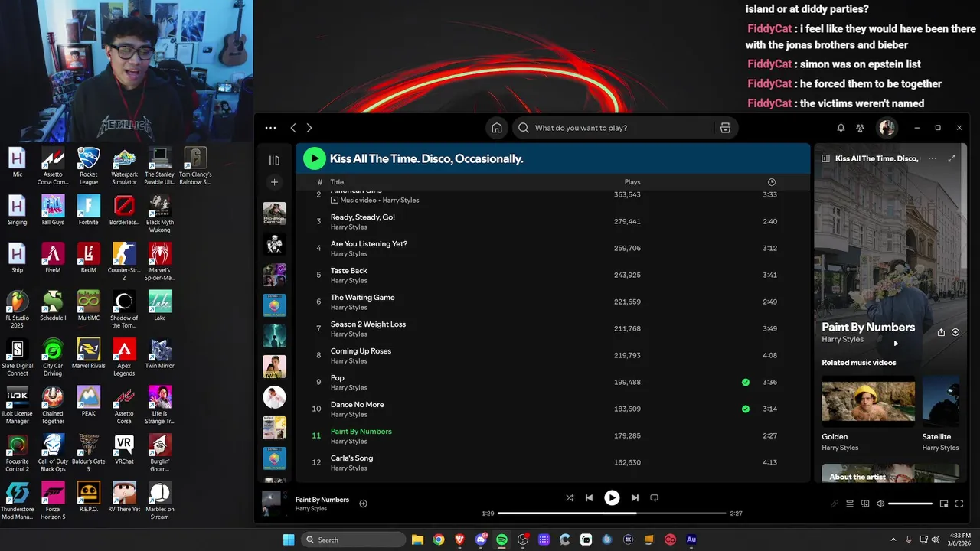Open VRChat desktop shortcut
The height and width of the screenshot is (551, 980).
tap(124, 449)
